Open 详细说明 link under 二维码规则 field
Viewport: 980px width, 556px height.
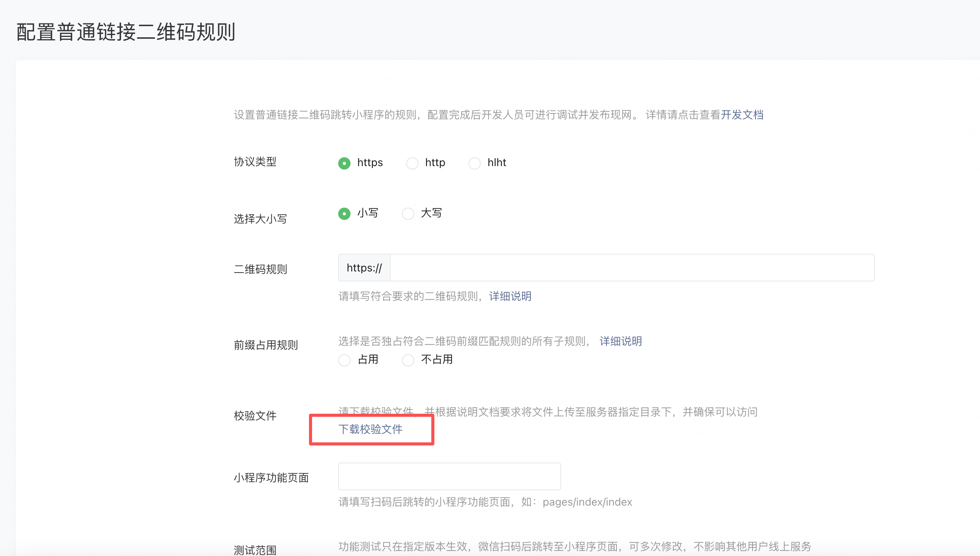pos(510,296)
